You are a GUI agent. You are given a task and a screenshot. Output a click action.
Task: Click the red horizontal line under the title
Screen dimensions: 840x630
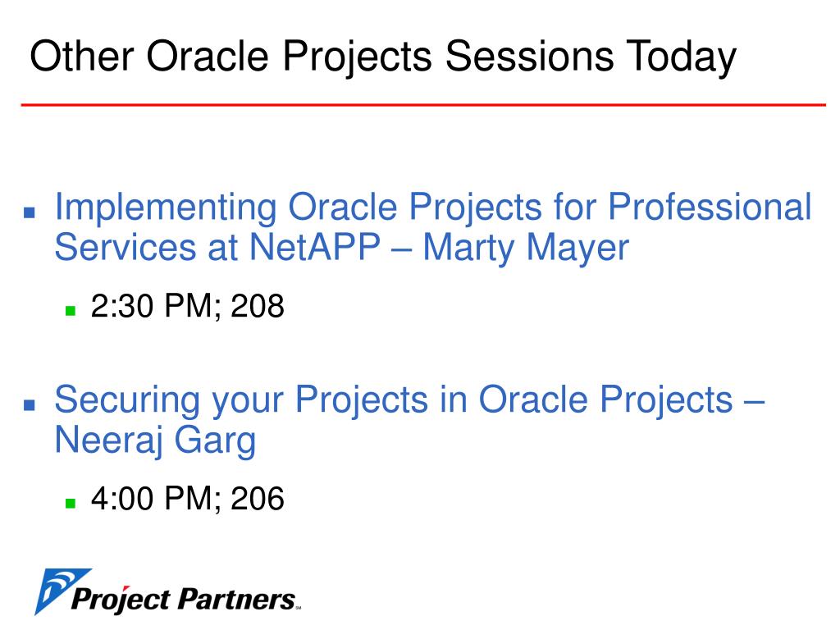tap(423, 105)
